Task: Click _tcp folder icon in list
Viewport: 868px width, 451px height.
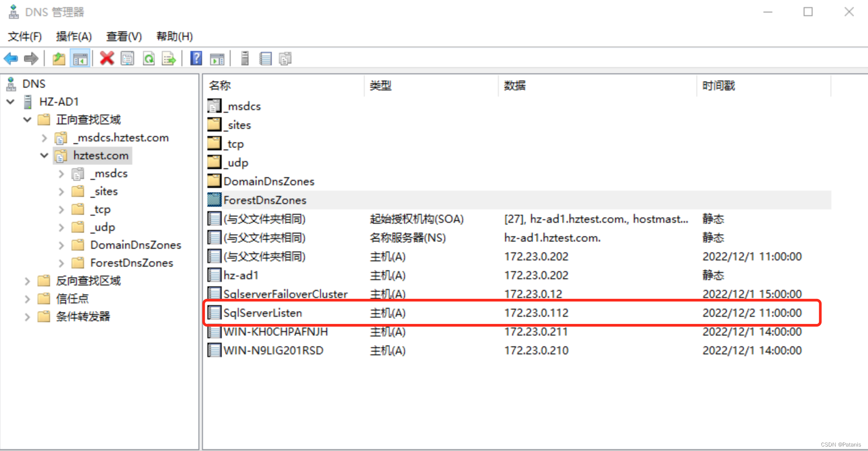Action: [215, 144]
